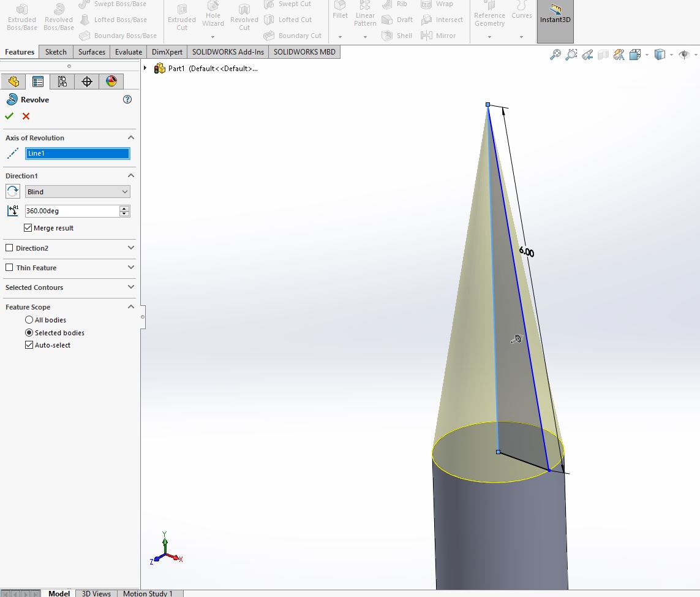Switch to the Evaluate tab

128,52
